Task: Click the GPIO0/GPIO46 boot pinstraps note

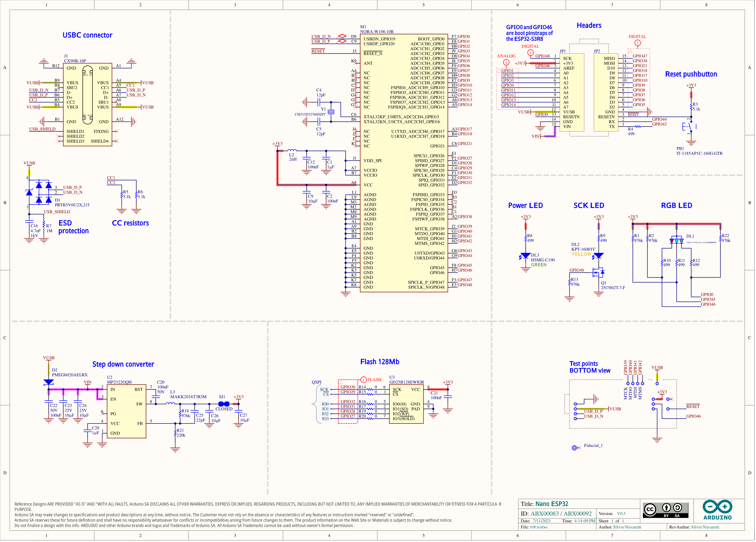Action: [x=529, y=33]
